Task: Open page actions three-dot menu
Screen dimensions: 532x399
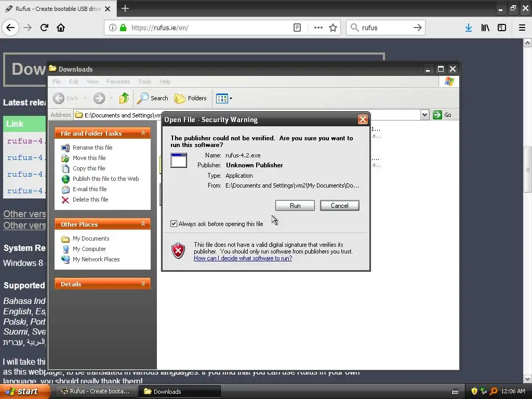Action: [318, 28]
